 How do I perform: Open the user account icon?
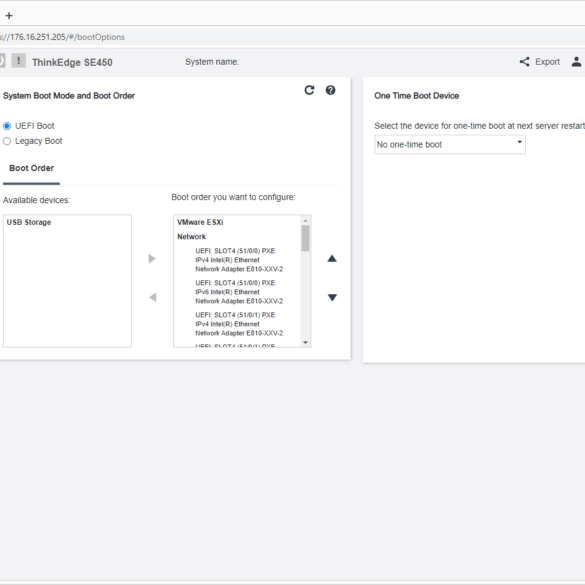[x=576, y=62]
